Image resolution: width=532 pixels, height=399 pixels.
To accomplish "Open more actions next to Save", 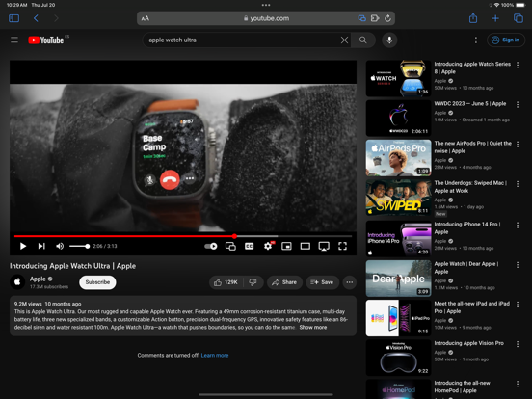I will coord(350,282).
